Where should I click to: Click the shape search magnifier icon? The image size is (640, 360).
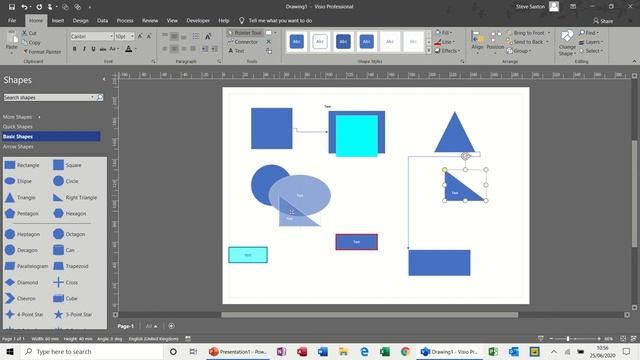100,97
